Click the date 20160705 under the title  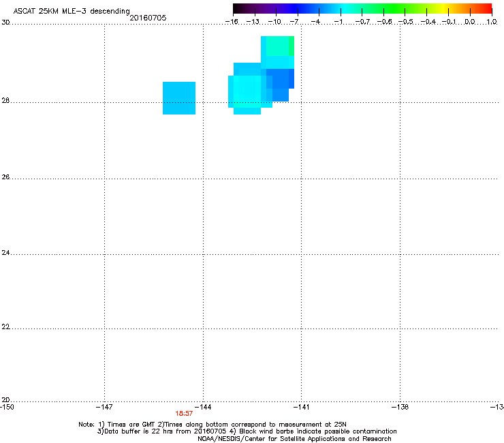pos(148,18)
